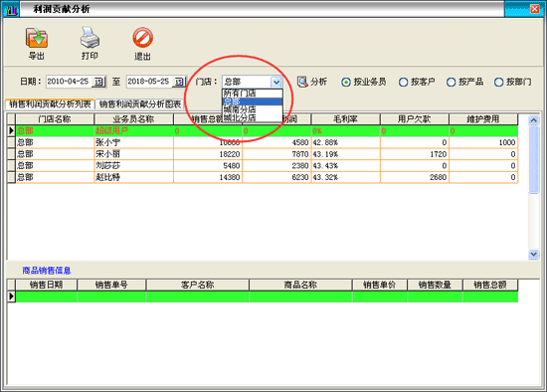Switch to 销售利润贡献分析列表 tab
Screen dimensions: 547x392
(x=50, y=104)
